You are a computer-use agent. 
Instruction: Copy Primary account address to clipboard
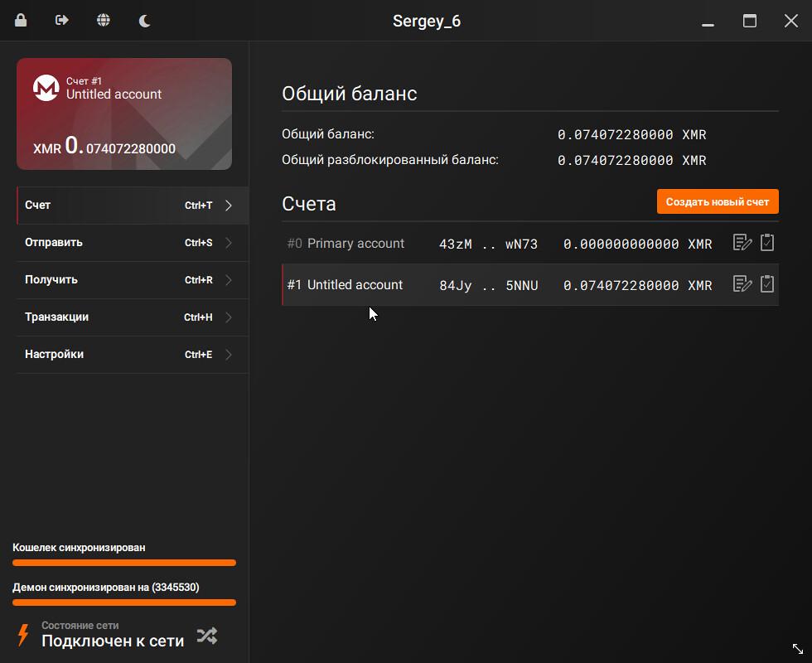tap(767, 243)
